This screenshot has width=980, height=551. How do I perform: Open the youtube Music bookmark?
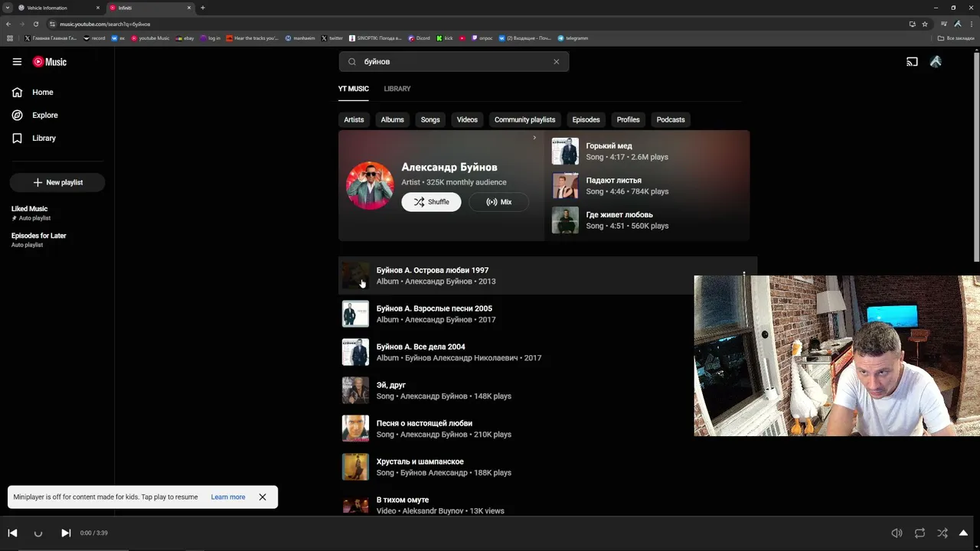pyautogui.click(x=150, y=38)
